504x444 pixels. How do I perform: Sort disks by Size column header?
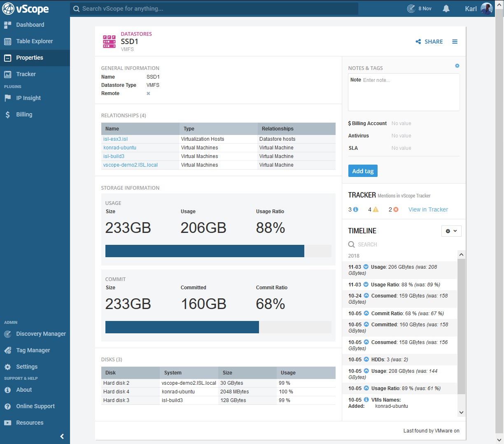[x=247, y=373]
